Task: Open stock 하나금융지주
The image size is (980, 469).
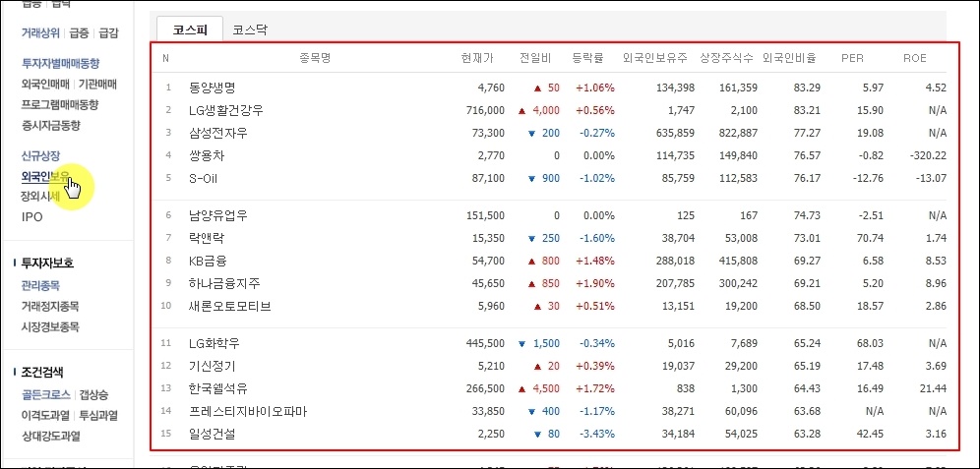Action: (223, 283)
